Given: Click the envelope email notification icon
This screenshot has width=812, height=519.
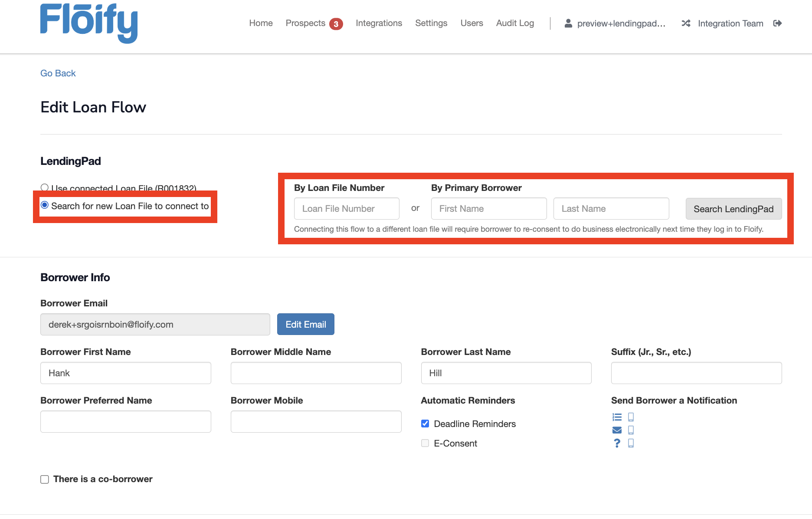Looking at the screenshot, I should point(617,430).
